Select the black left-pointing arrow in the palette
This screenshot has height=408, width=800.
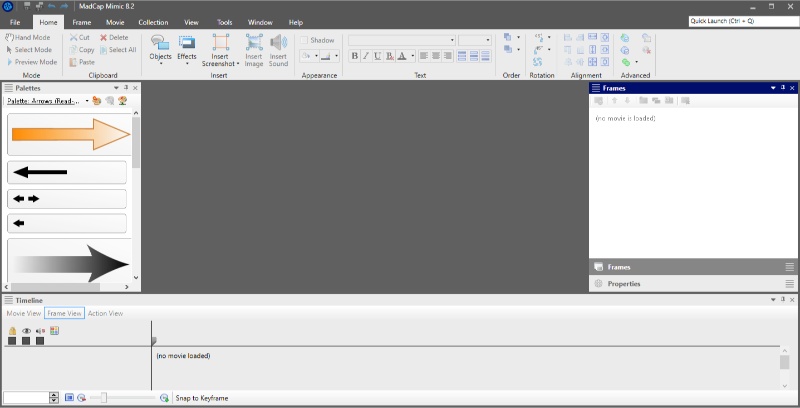tap(67, 172)
